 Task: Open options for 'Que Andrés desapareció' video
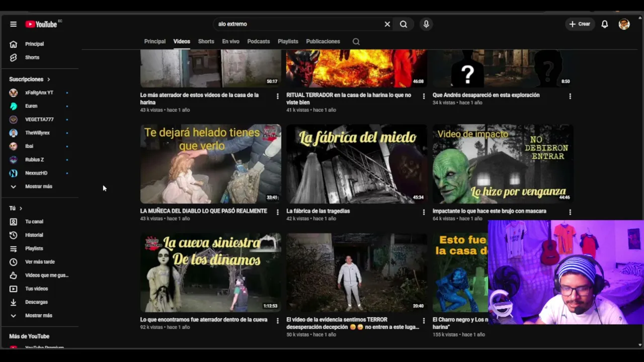570,96
